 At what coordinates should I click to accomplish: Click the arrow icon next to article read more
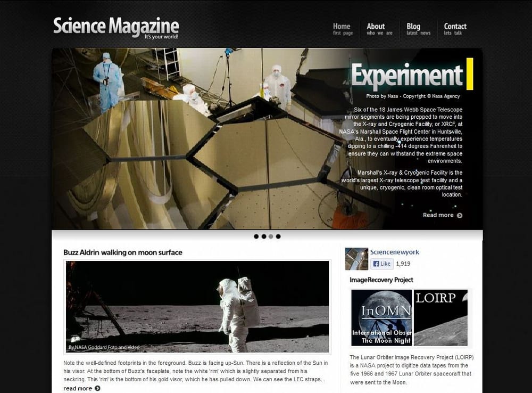click(x=97, y=388)
